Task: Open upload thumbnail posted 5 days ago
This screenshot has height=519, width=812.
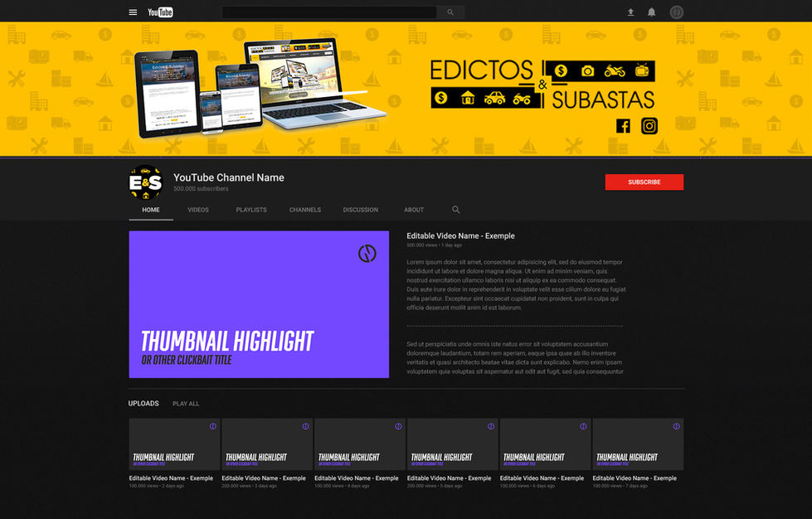Action: [453, 444]
